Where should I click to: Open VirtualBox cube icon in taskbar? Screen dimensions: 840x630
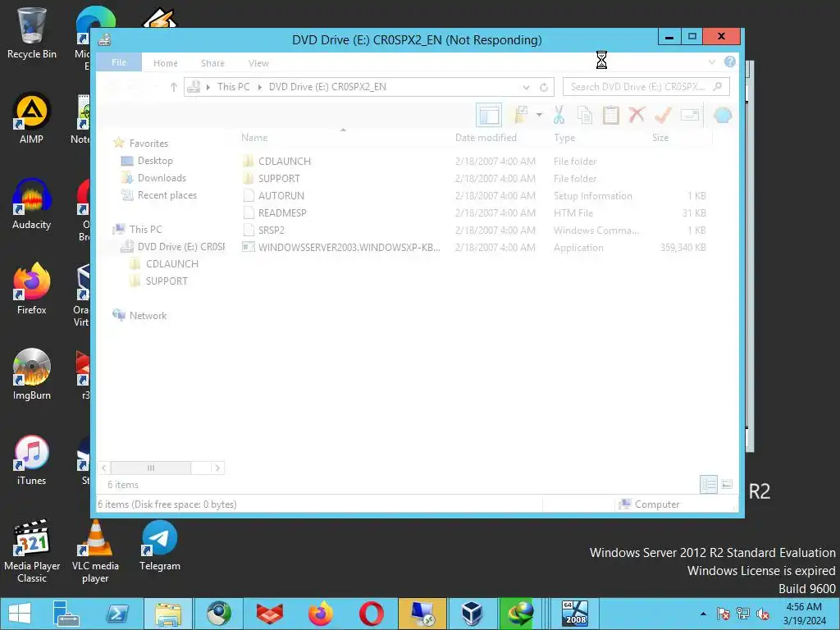(472, 614)
